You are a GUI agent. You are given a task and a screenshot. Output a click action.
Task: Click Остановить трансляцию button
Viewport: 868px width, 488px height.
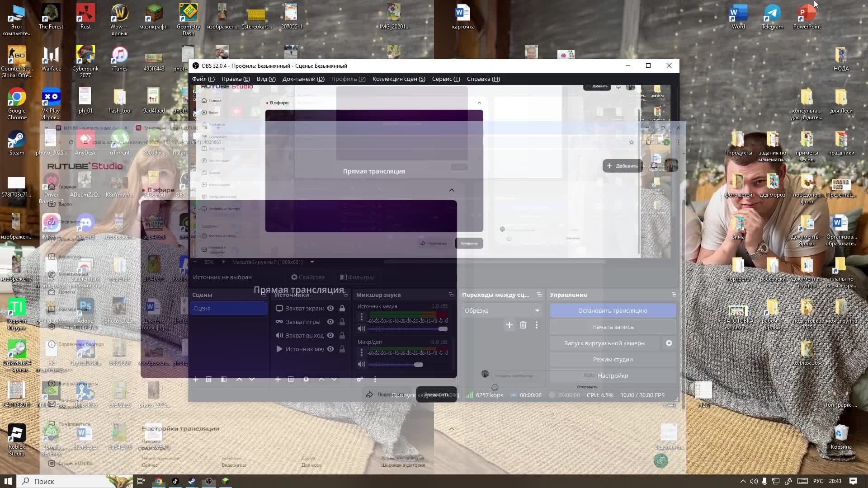(x=613, y=310)
